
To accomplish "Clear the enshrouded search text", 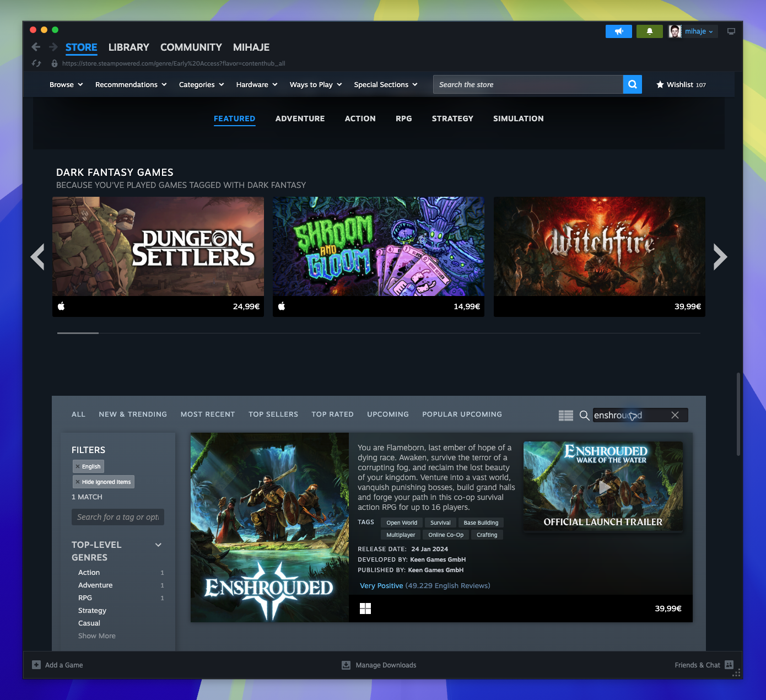I will coord(675,415).
